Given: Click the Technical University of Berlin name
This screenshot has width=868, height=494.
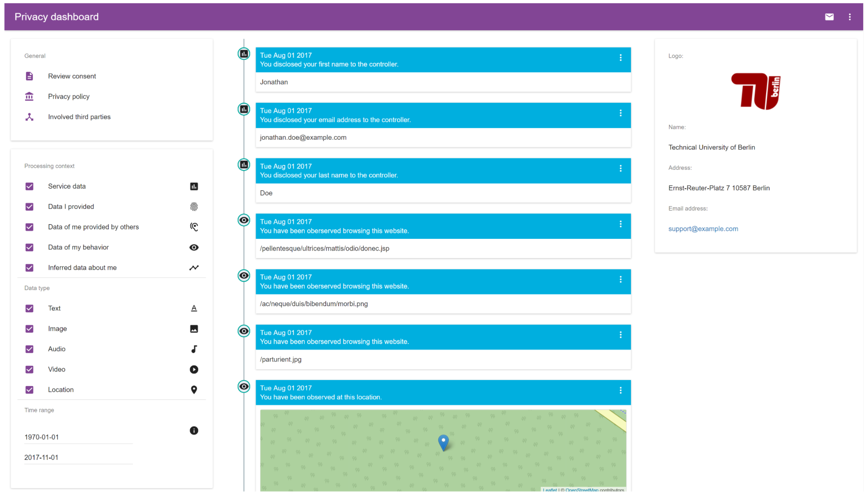Looking at the screenshot, I should pyautogui.click(x=711, y=148).
